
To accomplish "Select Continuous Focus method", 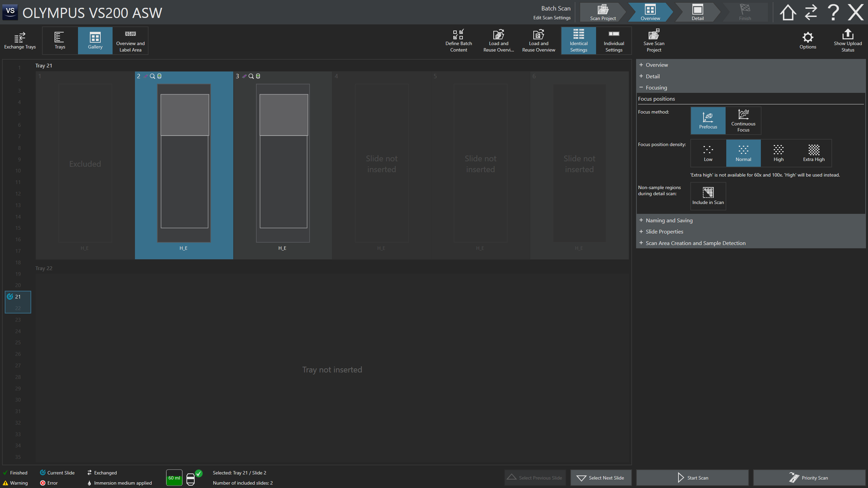I will (x=743, y=121).
